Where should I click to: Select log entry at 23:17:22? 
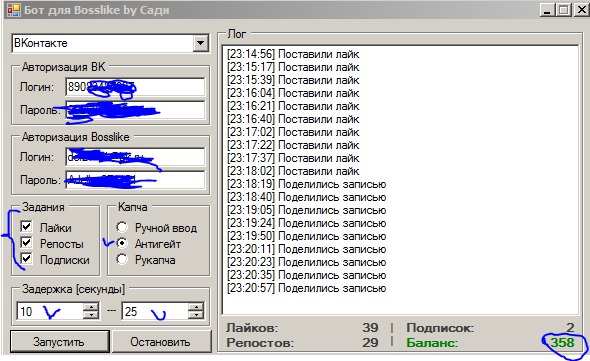pyautogui.click(x=293, y=145)
